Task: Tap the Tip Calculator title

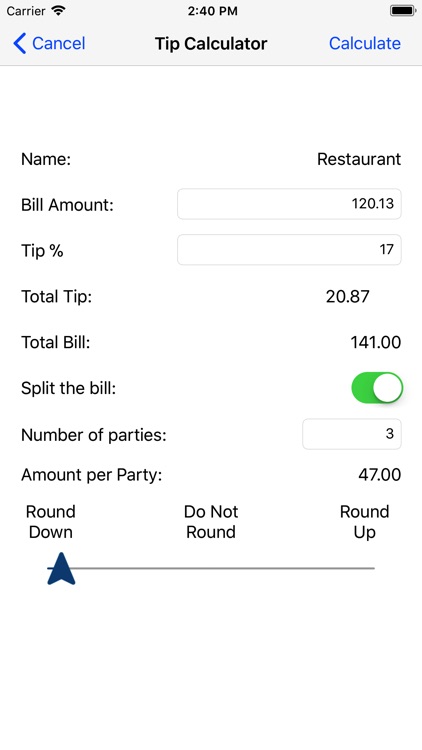Action: coord(211,44)
